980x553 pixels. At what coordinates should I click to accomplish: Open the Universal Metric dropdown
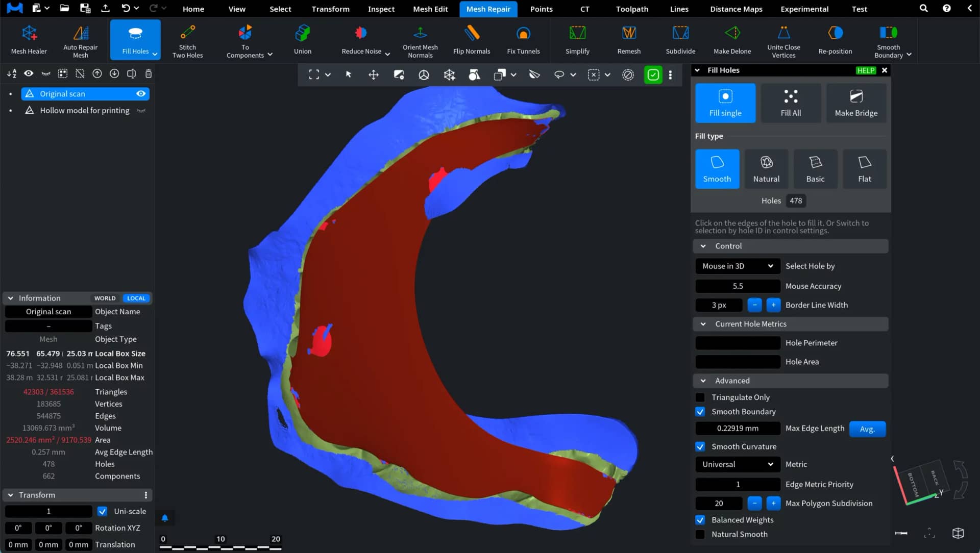[738, 464]
